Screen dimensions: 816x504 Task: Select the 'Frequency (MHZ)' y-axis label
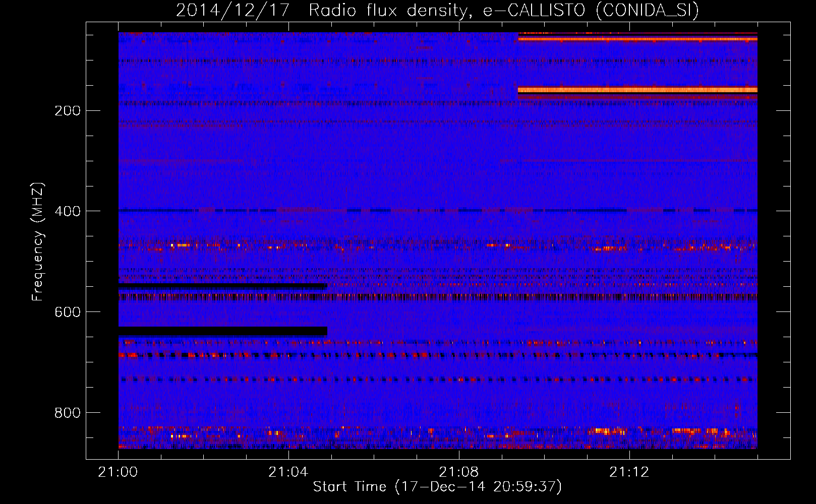point(38,241)
